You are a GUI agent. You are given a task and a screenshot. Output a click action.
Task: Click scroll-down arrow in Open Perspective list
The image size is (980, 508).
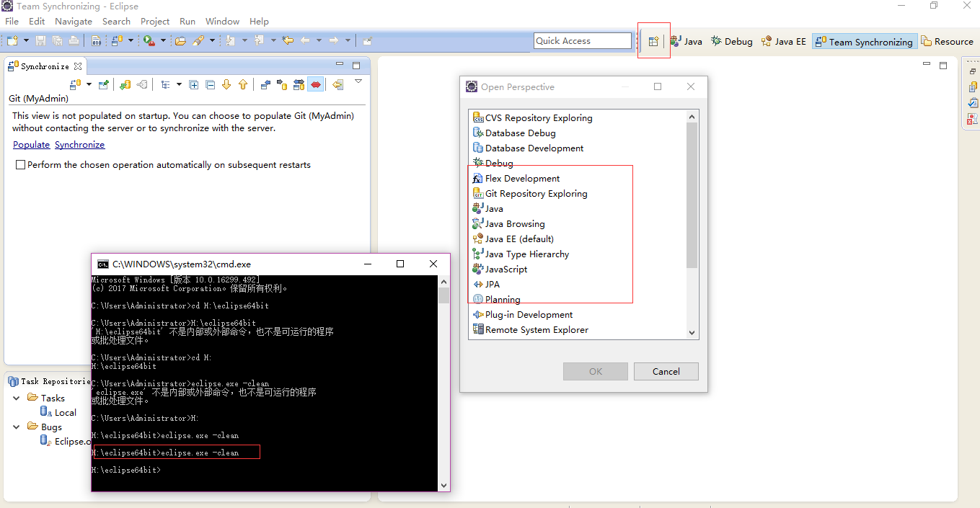(x=692, y=333)
